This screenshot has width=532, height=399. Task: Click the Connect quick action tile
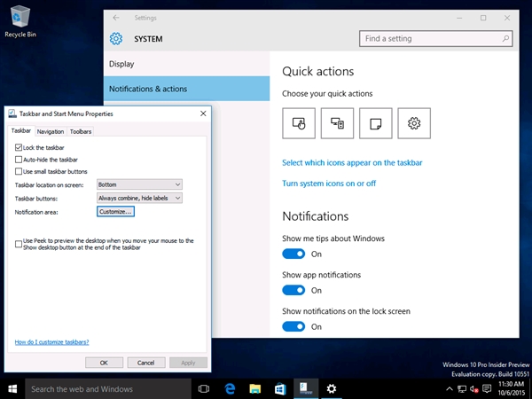[337, 123]
